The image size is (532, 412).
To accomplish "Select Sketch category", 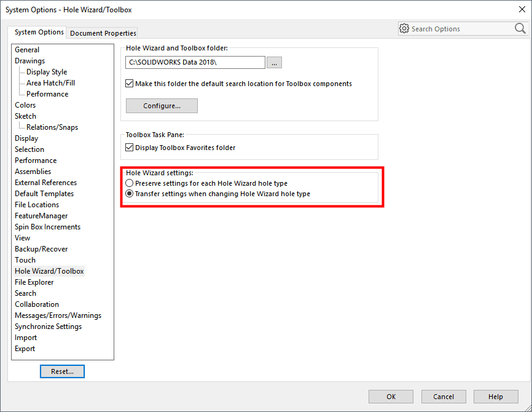I will [25, 116].
